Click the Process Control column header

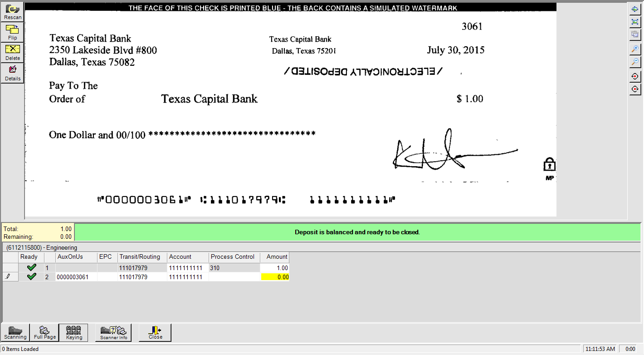(234, 257)
